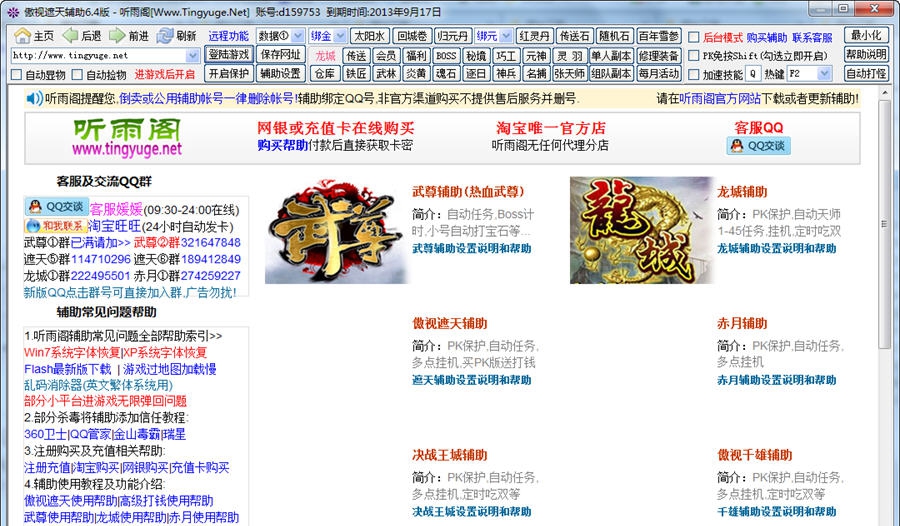Click the 联系客服 link
The height and width of the screenshot is (526, 900).
pyautogui.click(x=812, y=37)
